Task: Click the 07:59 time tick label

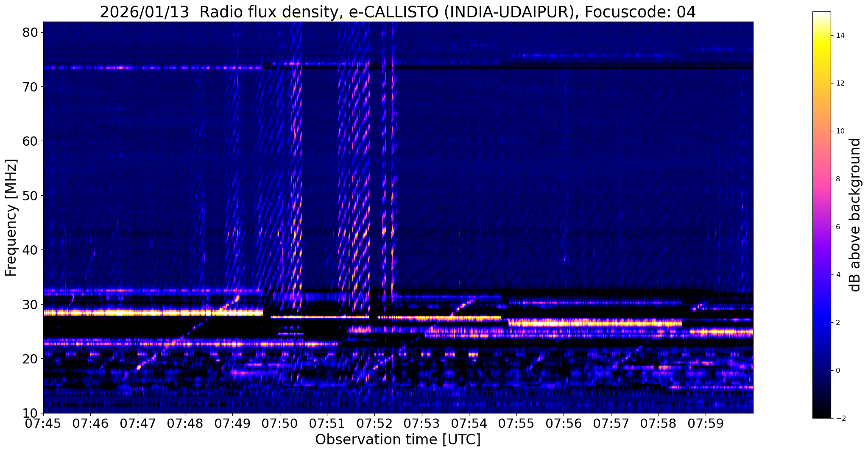Action: [x=706, y=423]
